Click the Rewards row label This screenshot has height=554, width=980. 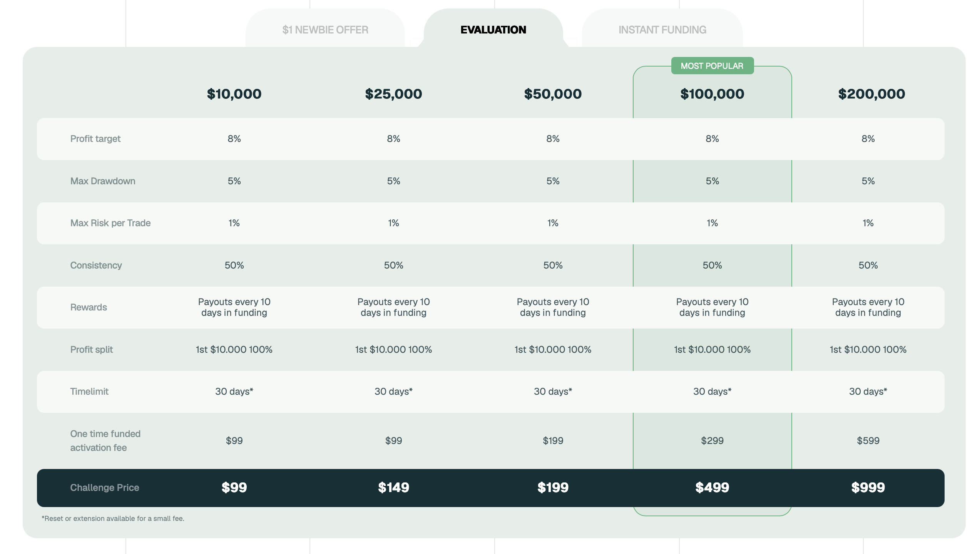[x=89, y=307]
